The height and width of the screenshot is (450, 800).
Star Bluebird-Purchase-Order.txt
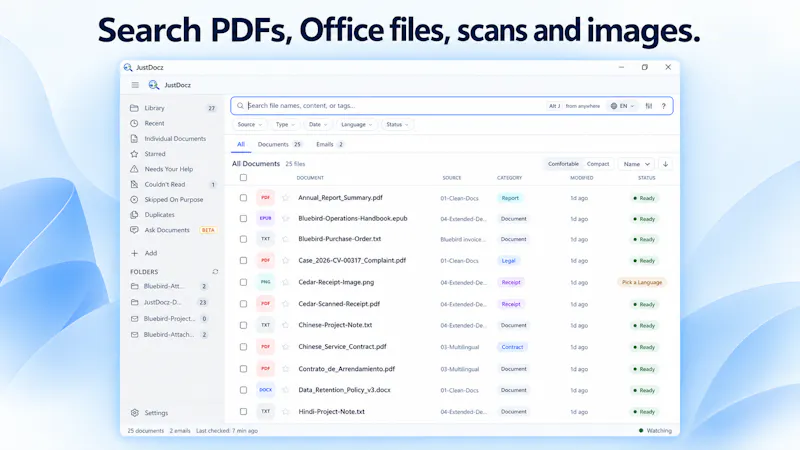tap(285, 239)
